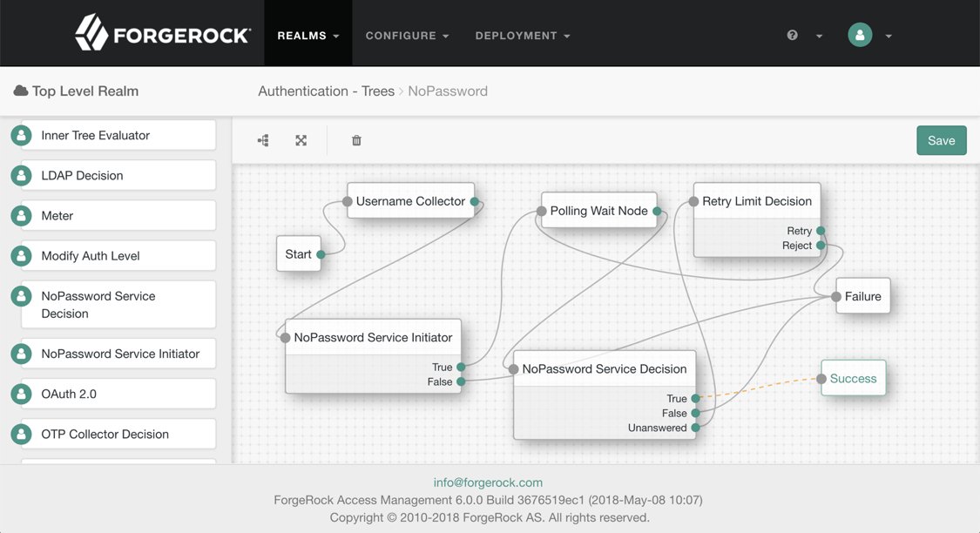Screen dimensions: 980x533
Task: Select NoPassword Service Initiator canvas node
Action: (x=373, y=355)
